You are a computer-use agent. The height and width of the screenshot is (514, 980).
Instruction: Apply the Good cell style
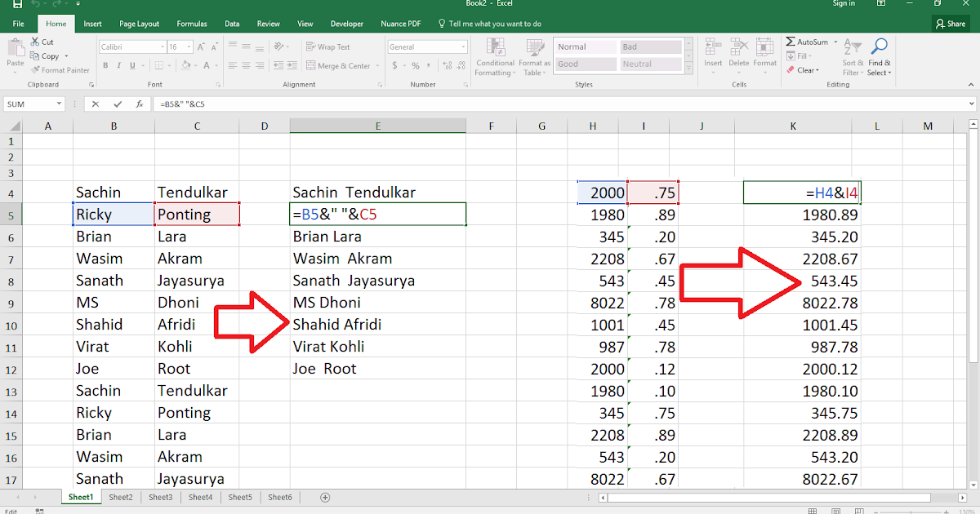586,64
